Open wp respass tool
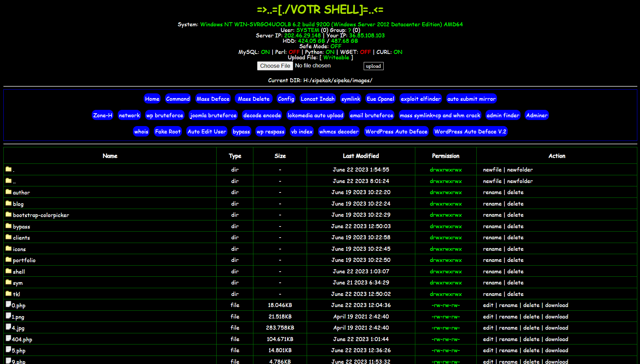640x364 pixels. pyautogui.click(x=271, y=131)
